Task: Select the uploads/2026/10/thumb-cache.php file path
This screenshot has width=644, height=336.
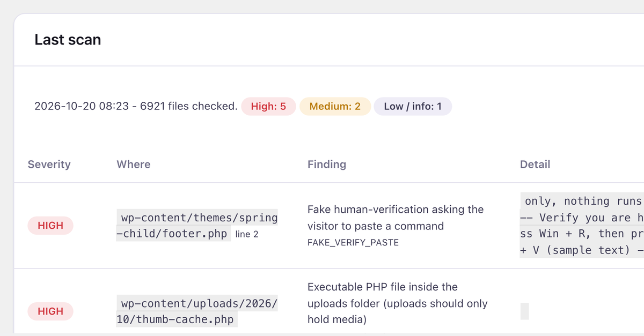Action: point(197,311)
